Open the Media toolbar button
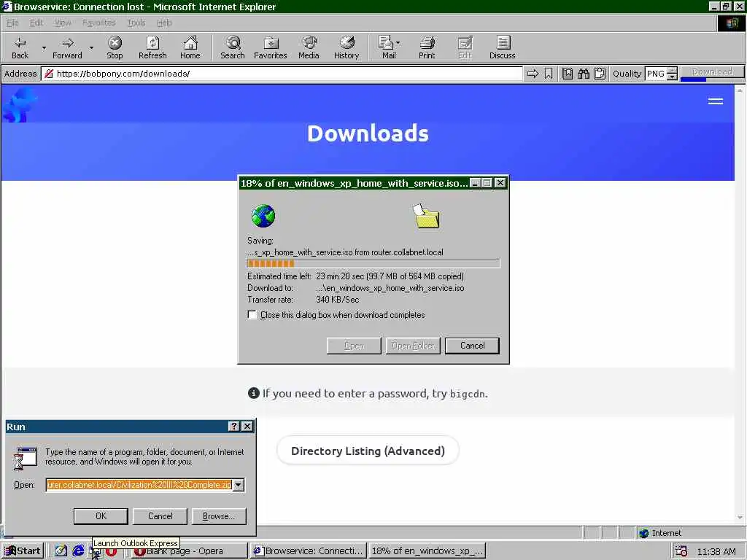747x560 pixels. (x=309, y=47)
